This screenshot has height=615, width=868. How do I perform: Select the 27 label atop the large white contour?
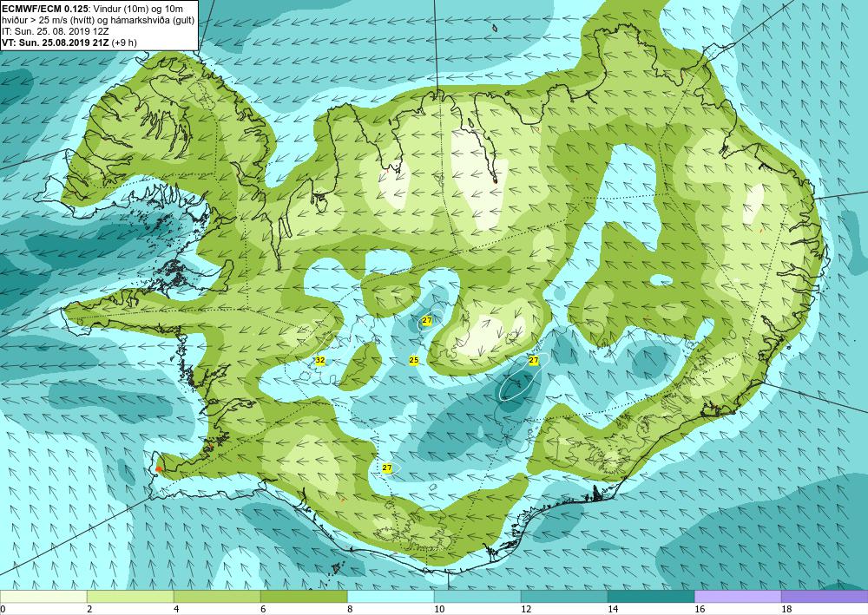tap(534, 361)
